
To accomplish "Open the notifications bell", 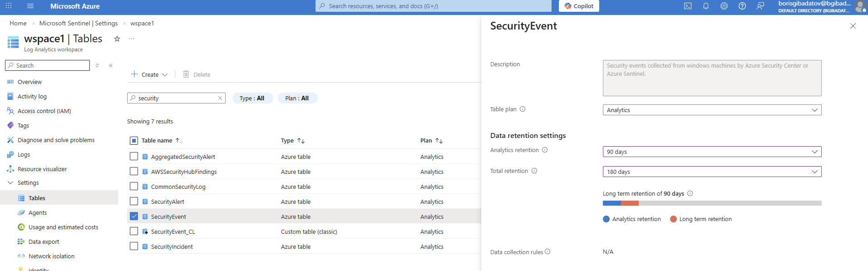I will [x=706, y=6].
